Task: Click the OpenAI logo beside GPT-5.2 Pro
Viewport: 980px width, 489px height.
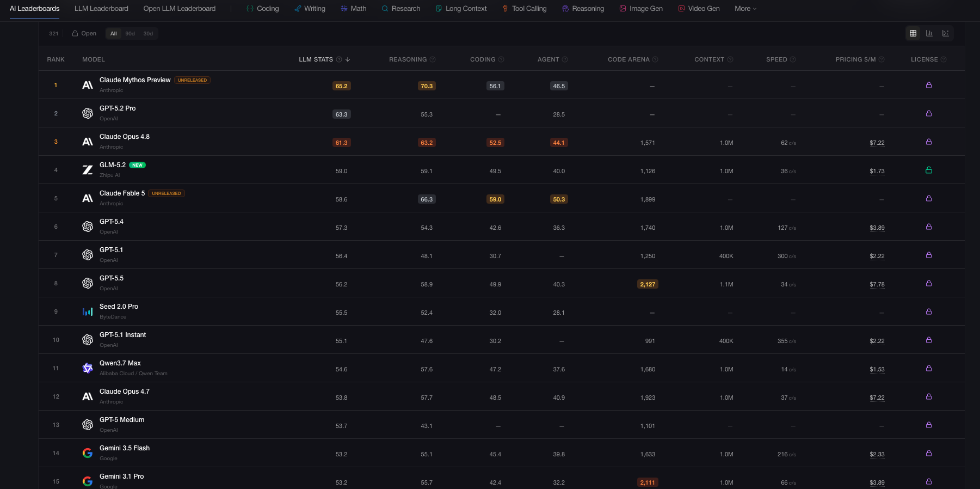Action: click(88, 113)
